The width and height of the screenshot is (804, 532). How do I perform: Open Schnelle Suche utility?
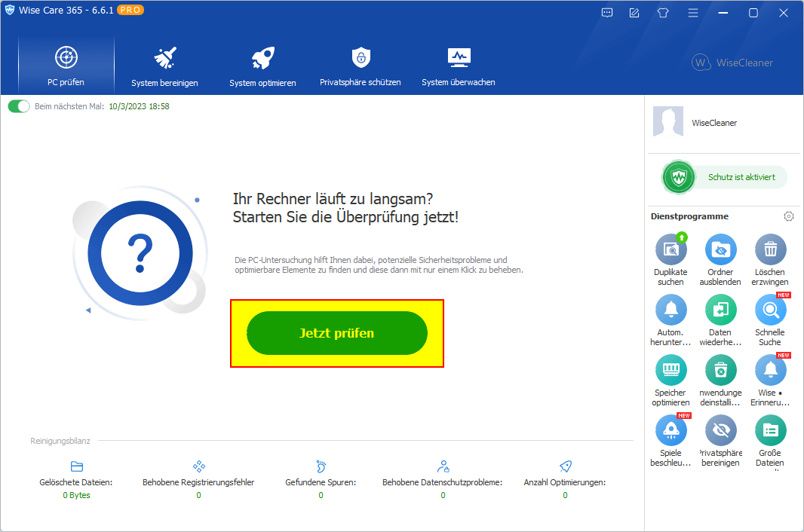(770, 320)
